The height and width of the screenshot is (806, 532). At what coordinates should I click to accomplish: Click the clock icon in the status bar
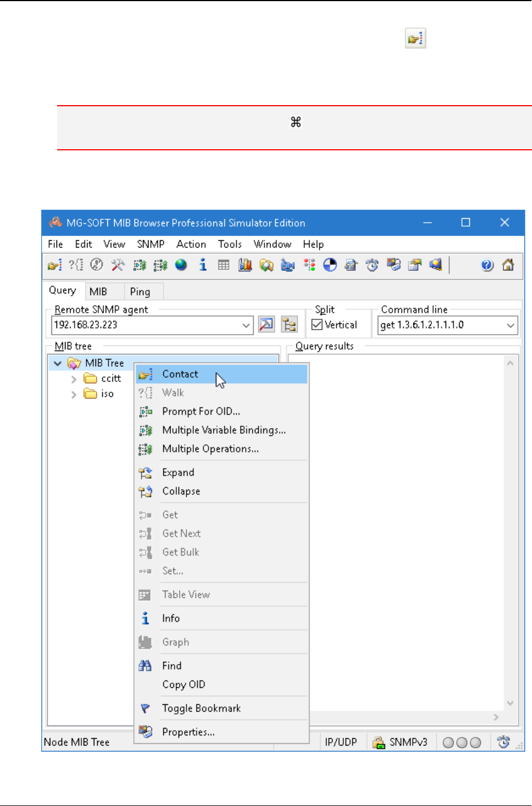click(504, 742)
